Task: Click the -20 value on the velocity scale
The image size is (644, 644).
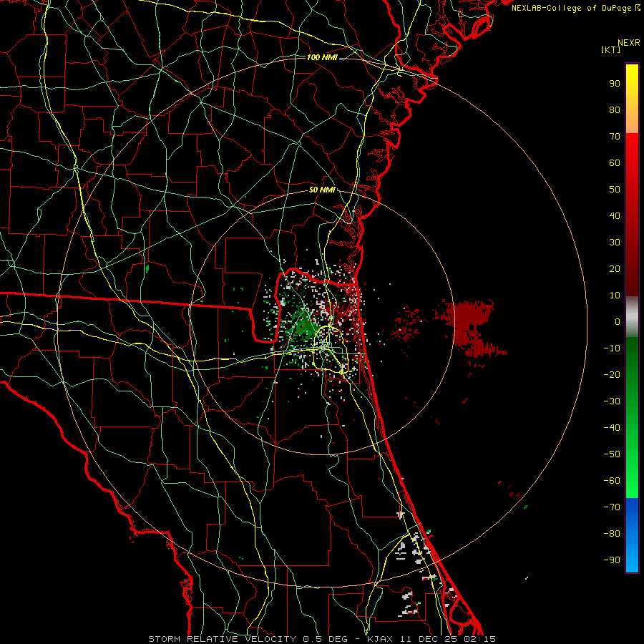Action: (x=612, y=375)
